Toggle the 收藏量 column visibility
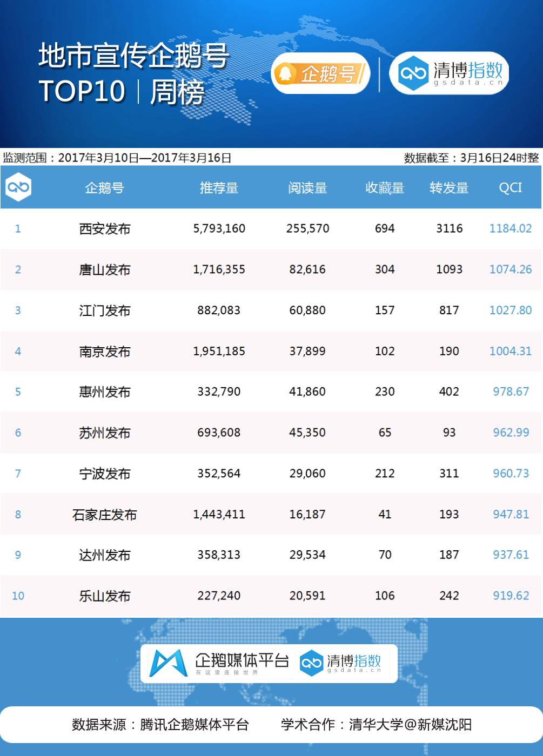543x756 pixels. click(x=385, y=187)
